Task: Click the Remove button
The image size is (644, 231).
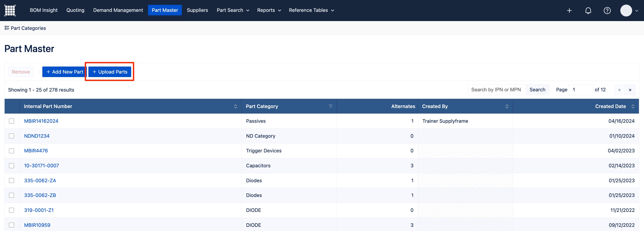Action: point(21,72)
